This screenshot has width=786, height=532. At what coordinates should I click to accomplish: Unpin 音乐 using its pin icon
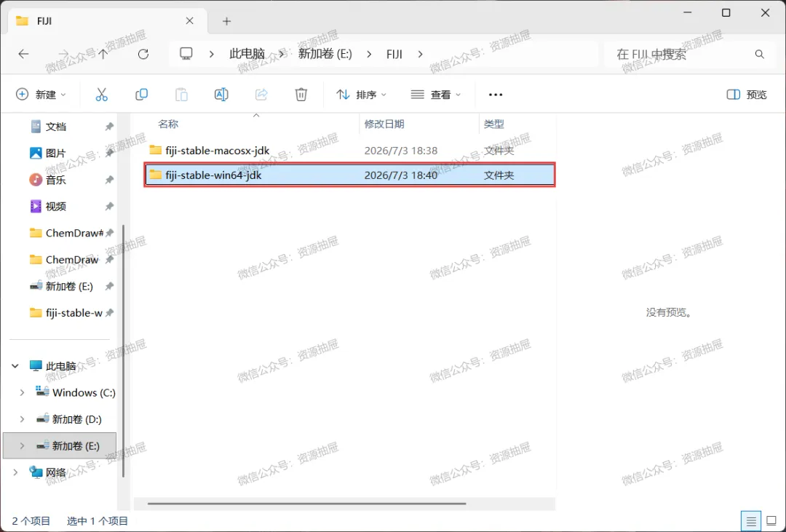click(108, 180)
